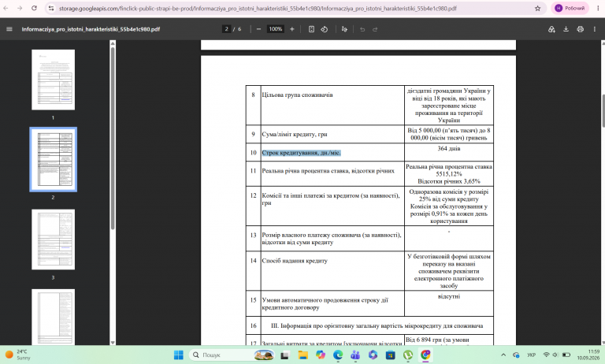Image resolution: width=605 pixels, height=364 pixels.
Task: Open page 3 thumbnail
Action: pos(54,240)
